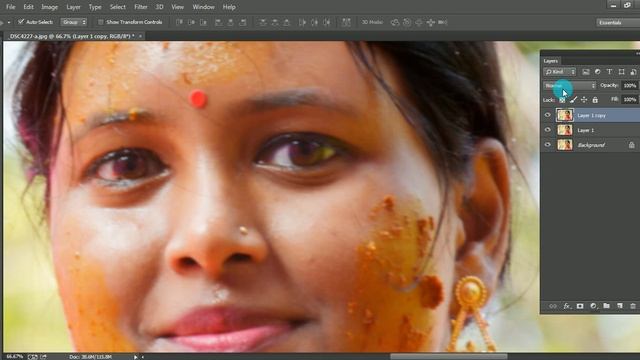Click the layer Opacity value field
Screen dimensions: 640x360
click(x=629, y=85)
